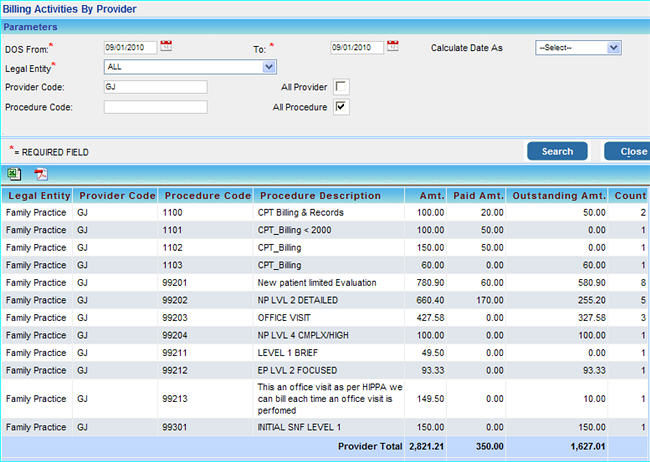
Task: Open the DOS To calendar picker
Action: [392, 46]
